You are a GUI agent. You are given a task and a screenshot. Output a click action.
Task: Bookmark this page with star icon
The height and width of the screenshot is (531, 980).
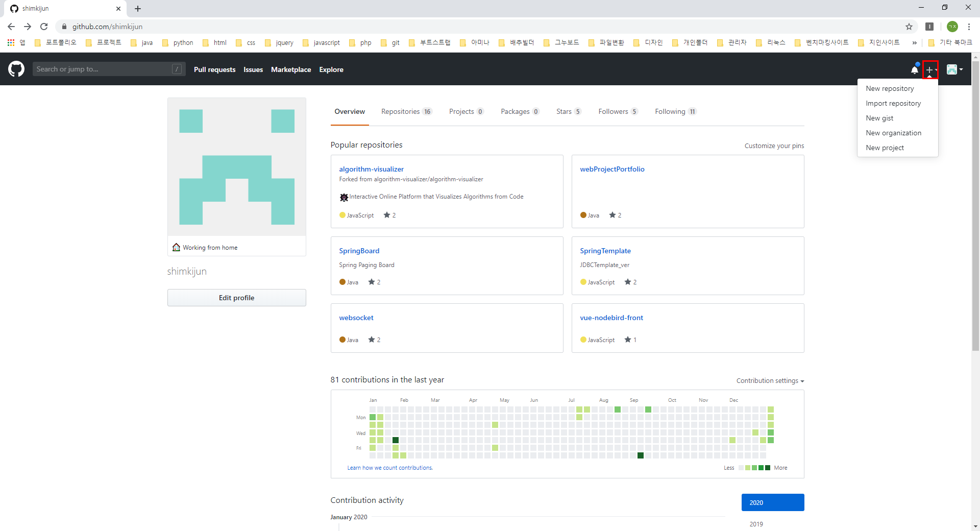909,27
